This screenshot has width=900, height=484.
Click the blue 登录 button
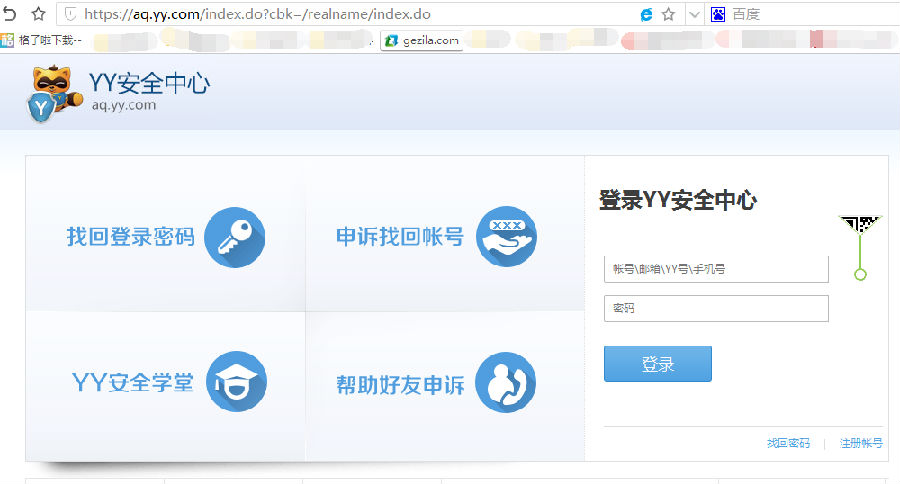(x=658, y=364)
